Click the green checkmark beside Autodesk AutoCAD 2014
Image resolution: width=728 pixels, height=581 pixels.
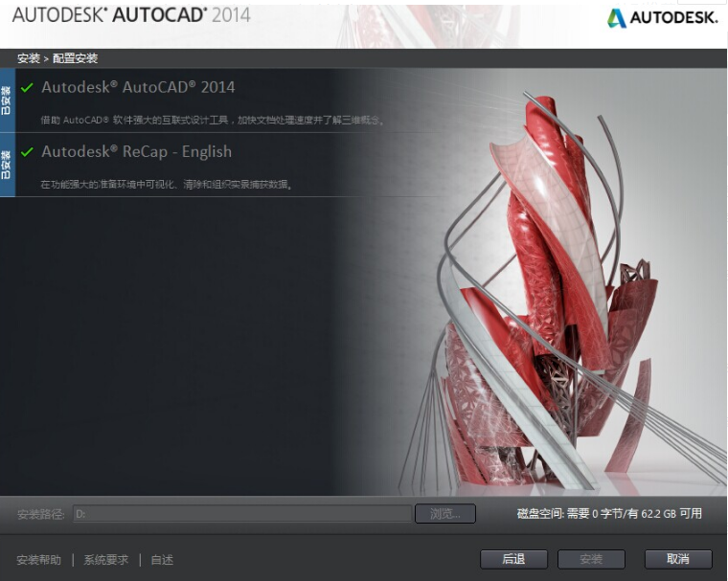[27, 87]
